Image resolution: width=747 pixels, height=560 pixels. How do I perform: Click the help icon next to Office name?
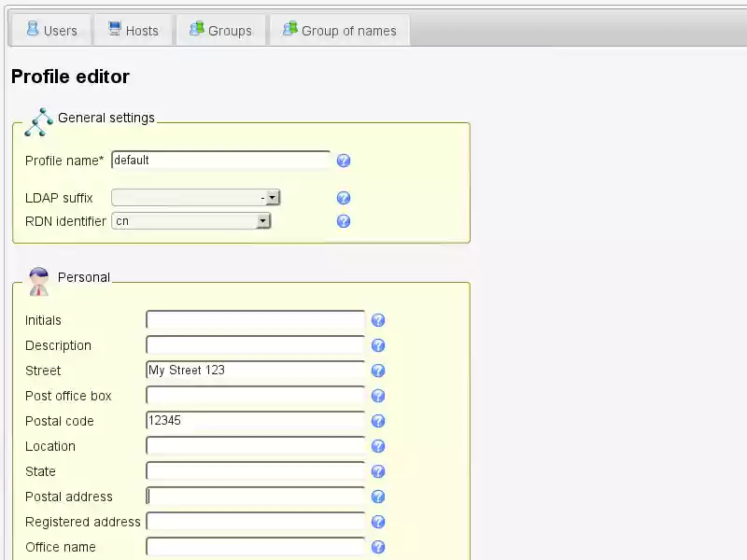378,547
